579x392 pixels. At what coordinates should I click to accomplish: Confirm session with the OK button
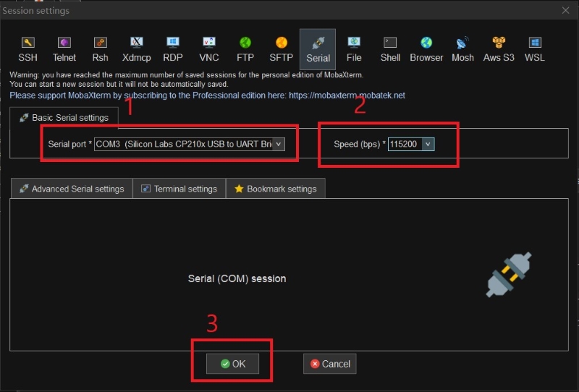(232, 364)
